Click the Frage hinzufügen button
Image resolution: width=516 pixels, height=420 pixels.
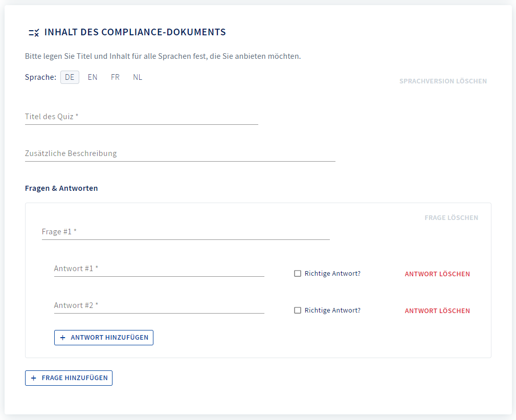[69, 378]
